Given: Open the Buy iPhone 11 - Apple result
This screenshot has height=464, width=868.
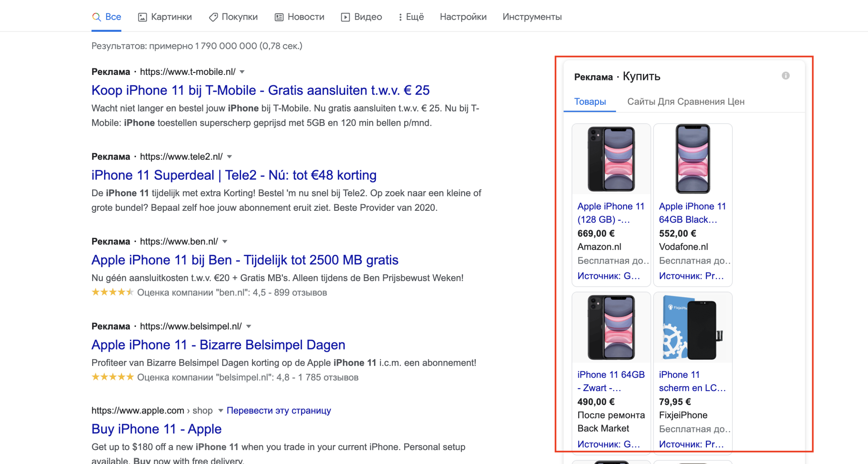Looking at the screenshot, I should 157,429.
